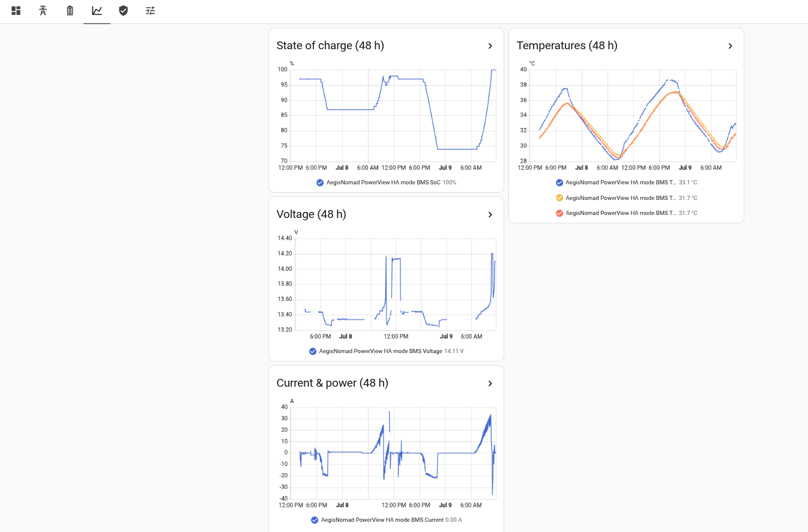Toggle BMS Voltage legend checkmark
Viewport: 808px width, 532px height.
pos(313,351)
